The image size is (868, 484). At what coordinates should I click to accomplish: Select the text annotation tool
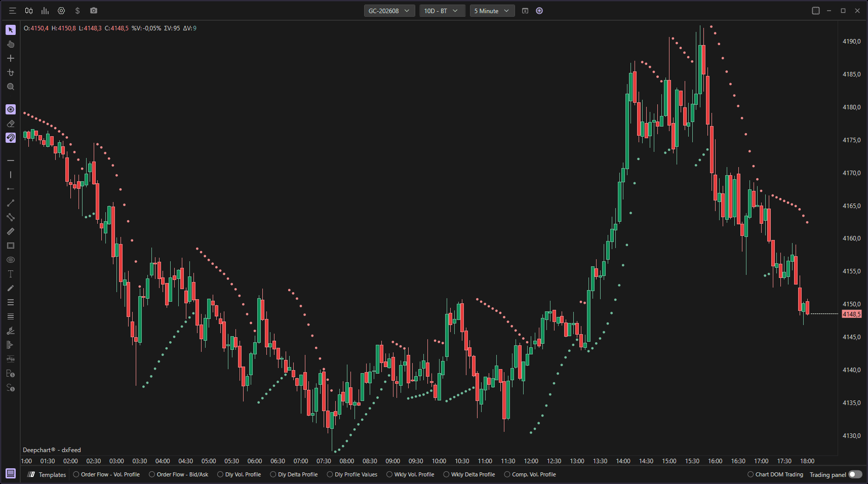11,274
